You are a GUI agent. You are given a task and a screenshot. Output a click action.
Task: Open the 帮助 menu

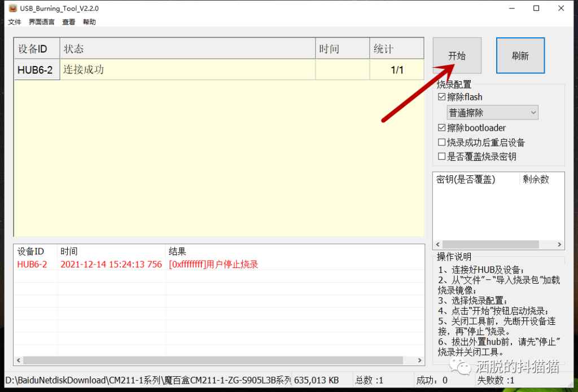pos(89,22)
